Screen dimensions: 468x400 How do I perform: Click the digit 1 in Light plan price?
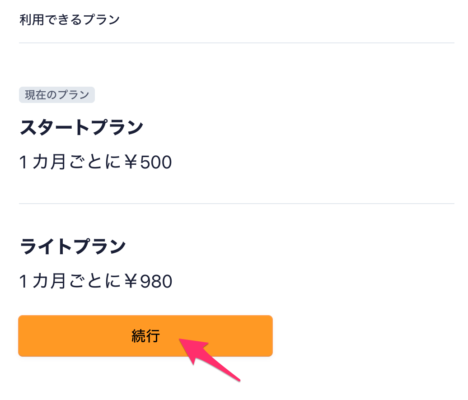23,281
